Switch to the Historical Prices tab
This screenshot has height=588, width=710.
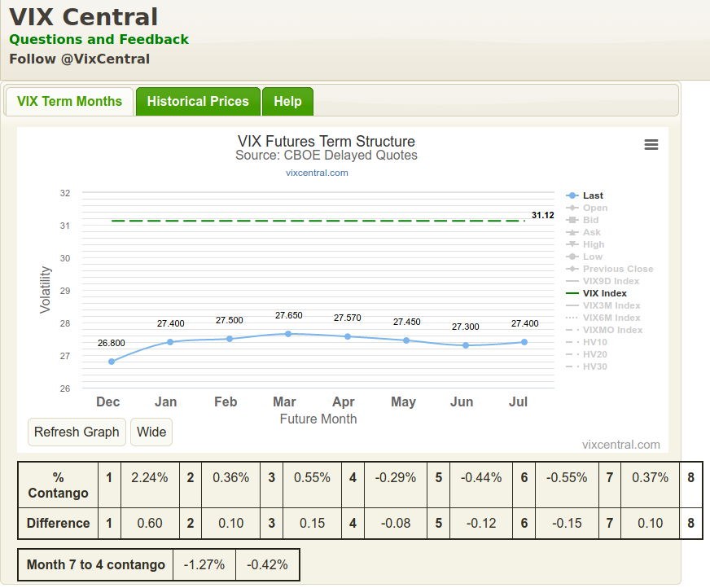coord(198,102)
